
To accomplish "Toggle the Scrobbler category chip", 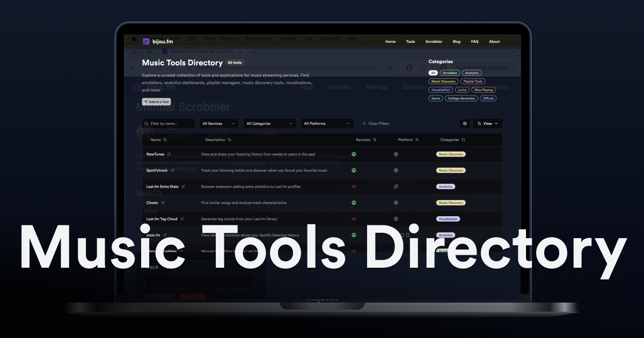I will coord(450,73).
